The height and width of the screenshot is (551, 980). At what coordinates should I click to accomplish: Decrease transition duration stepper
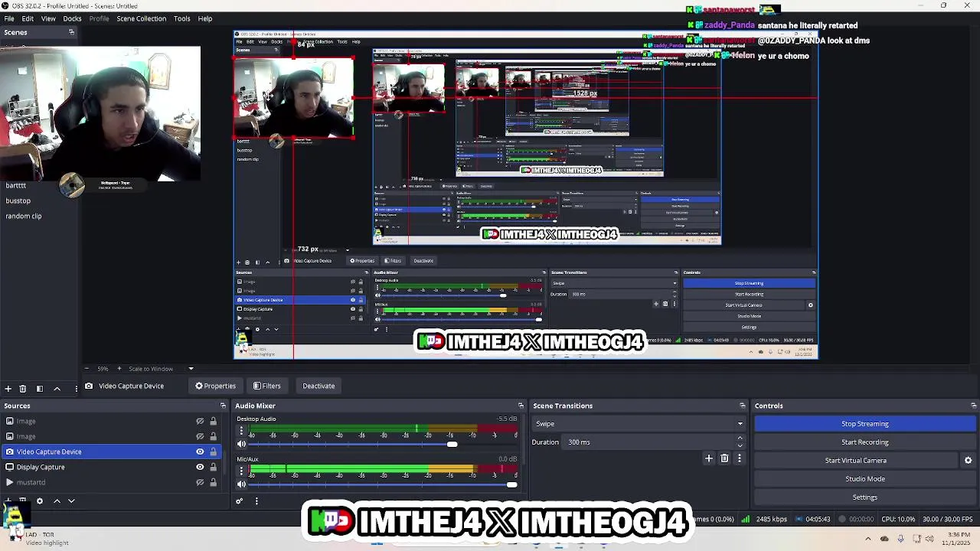point(740,445)
